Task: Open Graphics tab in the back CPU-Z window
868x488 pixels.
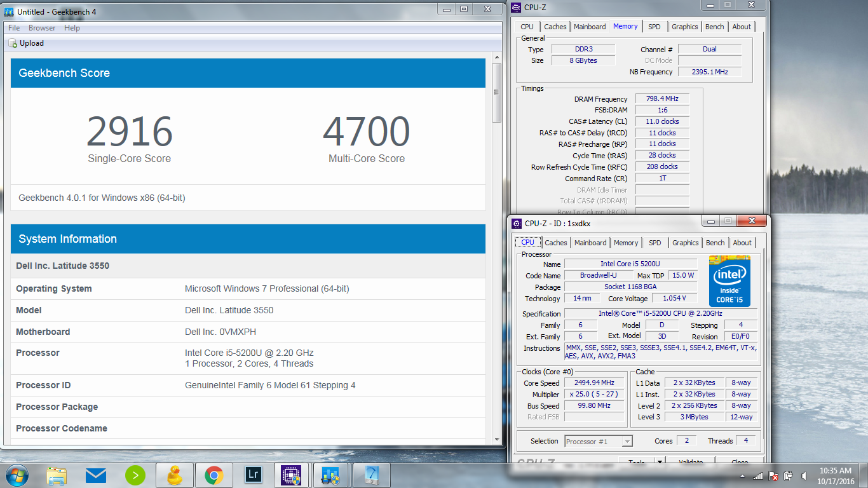Action: click(684, 27)
